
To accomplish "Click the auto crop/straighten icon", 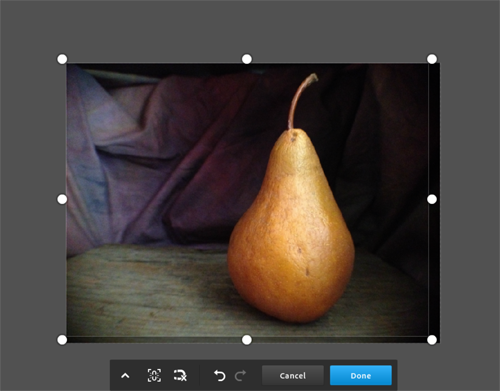I will 154,376.
